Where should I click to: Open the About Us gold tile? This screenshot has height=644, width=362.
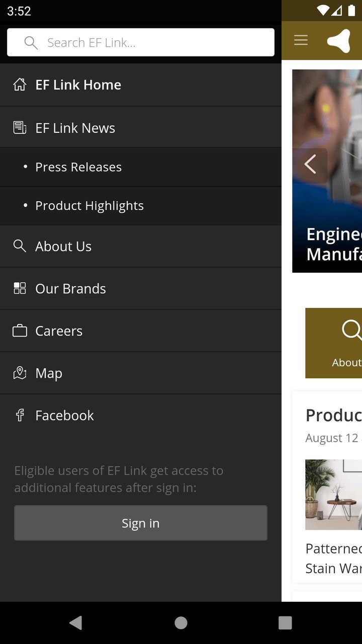tap(342, 343)
